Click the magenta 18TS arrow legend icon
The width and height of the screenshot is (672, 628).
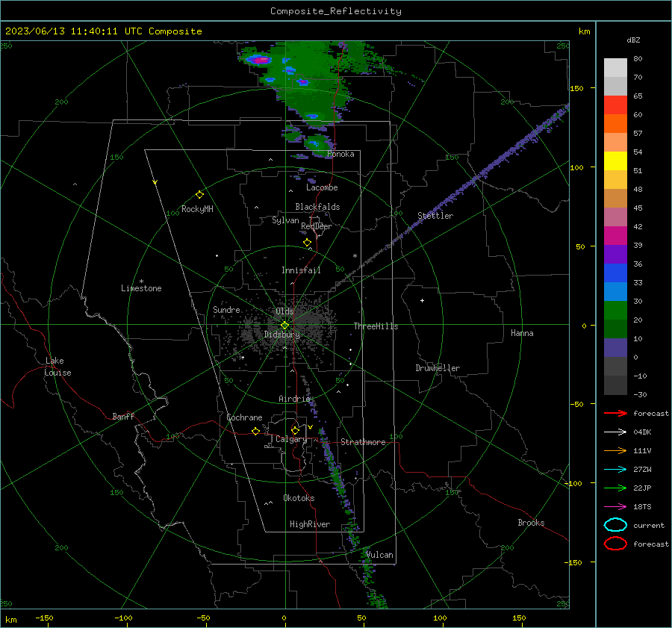tap(615, 507)
